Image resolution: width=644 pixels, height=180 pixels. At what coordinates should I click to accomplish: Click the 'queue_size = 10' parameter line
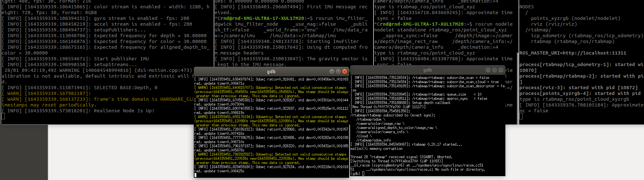pos(416,94)
